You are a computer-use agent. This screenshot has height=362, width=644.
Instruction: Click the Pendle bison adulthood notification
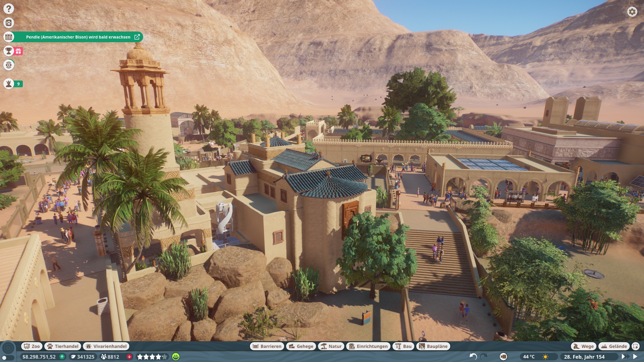coord(78,37)
